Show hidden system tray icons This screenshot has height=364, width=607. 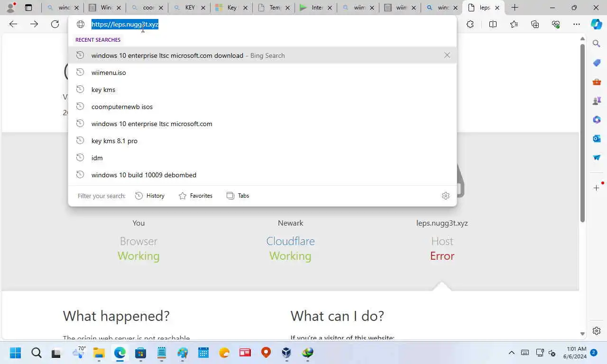click(x=511, y=353)
